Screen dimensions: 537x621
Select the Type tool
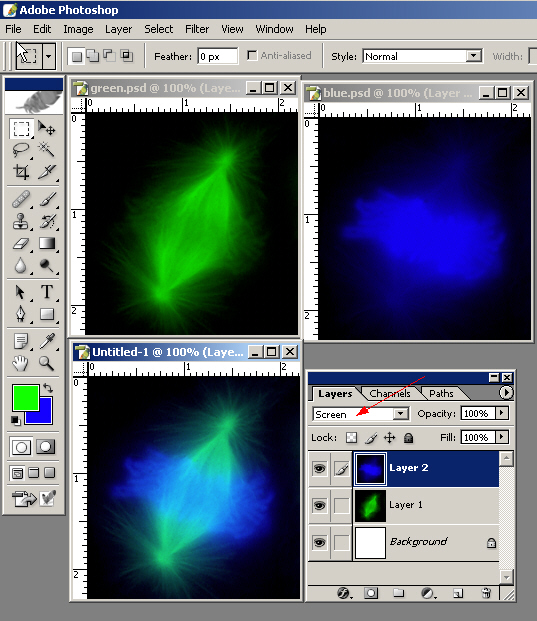click(47, 292)
